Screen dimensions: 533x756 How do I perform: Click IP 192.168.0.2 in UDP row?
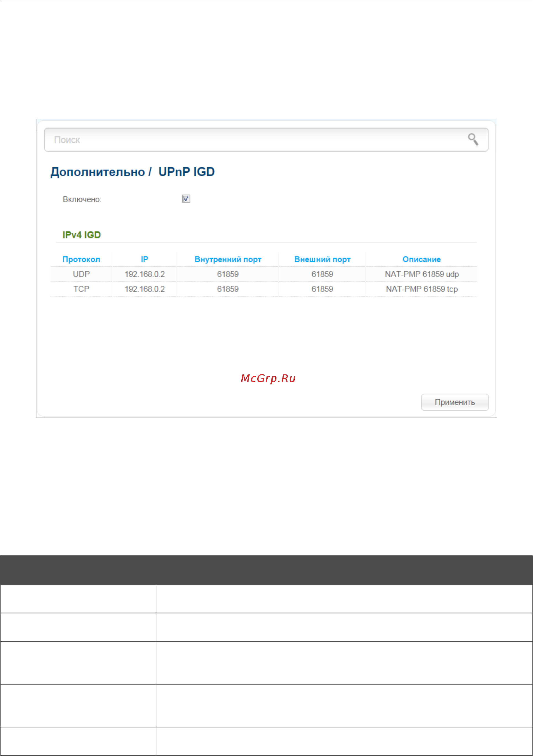click(x=144, y=274)
